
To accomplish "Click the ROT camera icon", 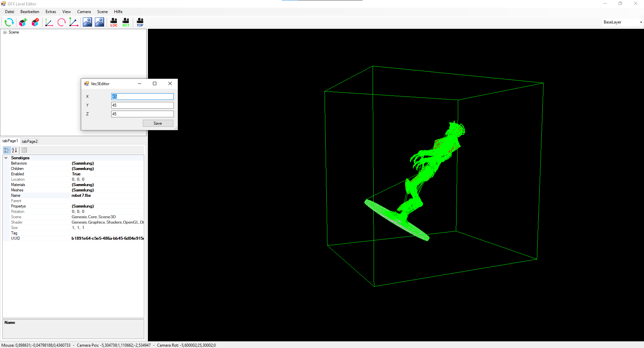I will coord(126,22).
